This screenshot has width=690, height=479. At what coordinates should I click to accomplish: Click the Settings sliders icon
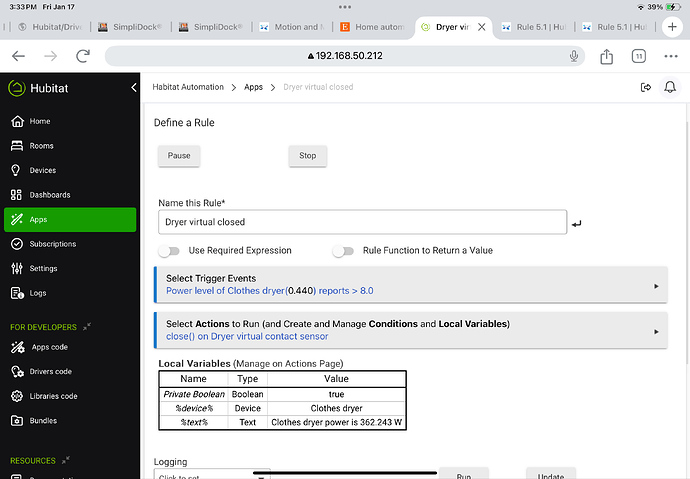[x=17, y=268]
